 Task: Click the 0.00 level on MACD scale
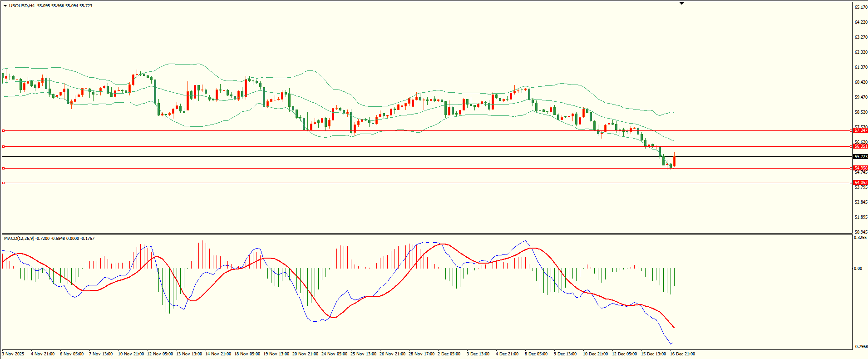(x=858, y=269)
